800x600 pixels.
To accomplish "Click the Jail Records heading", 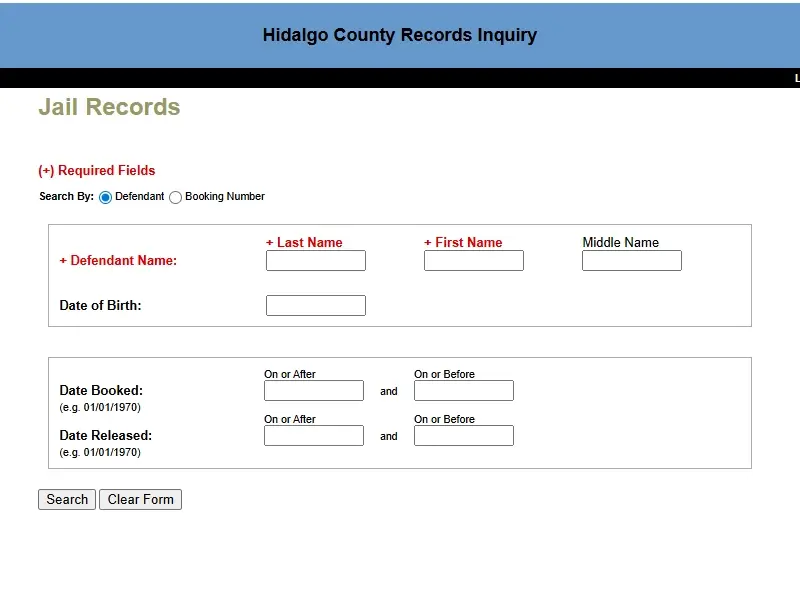I will 109,107.
